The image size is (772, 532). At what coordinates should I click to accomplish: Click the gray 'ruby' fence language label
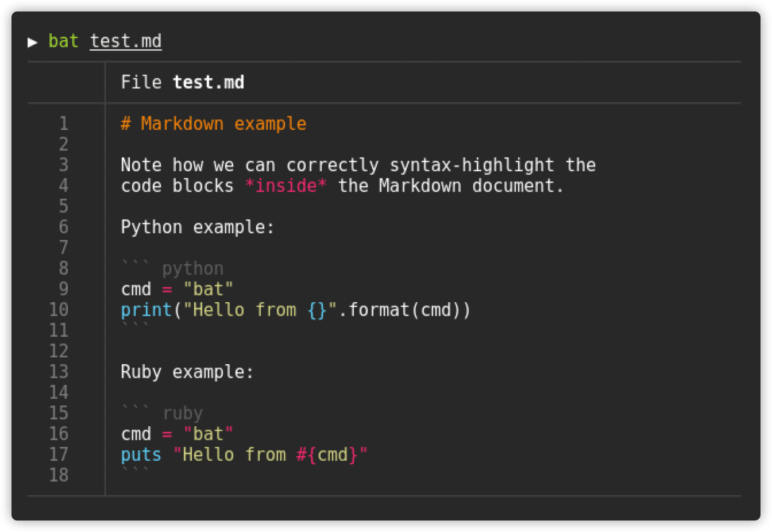(x=183, y=413)
